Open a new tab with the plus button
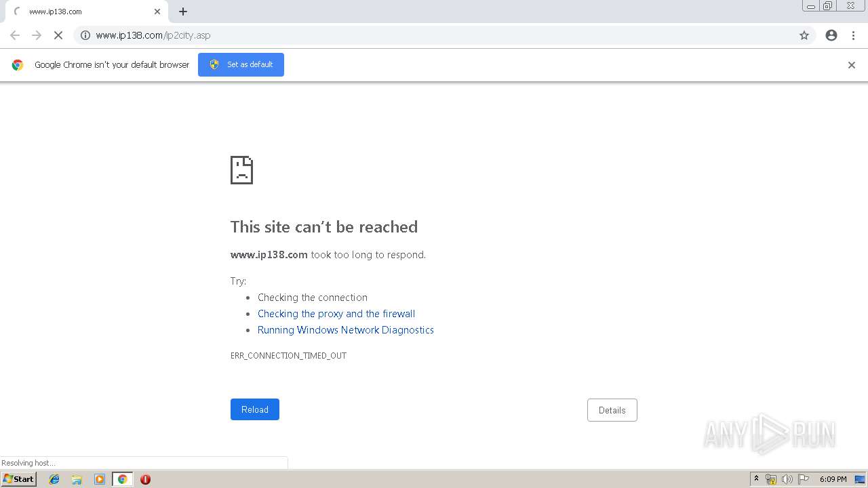 [x=183, y=12]
